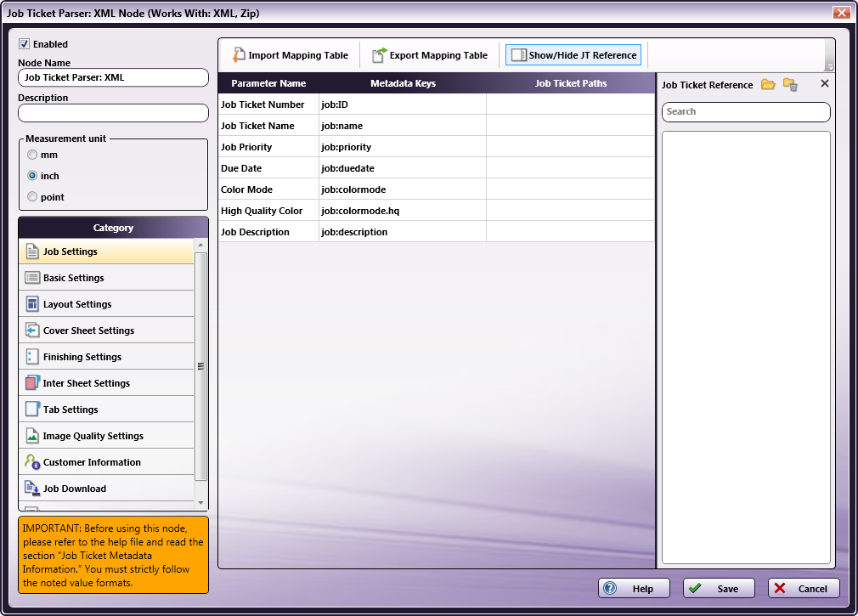Click the Tab Settings icon
Image resolution: width=858 pixels, height=616 pixels.
point(32,410)
